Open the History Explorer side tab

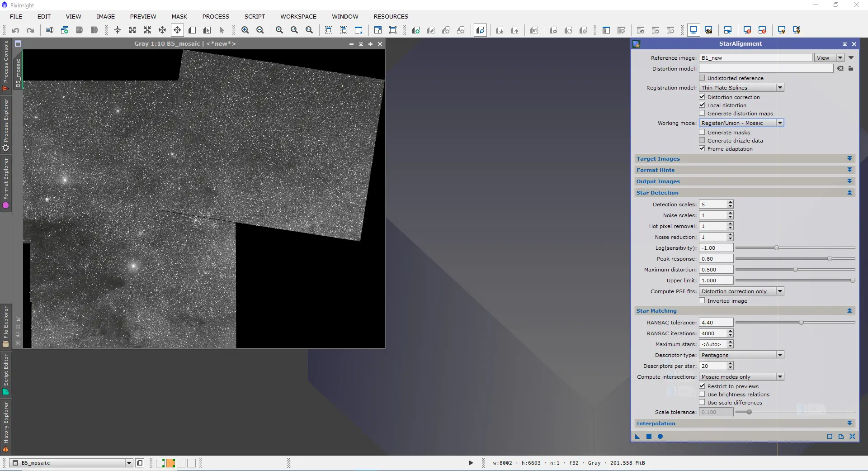(x=6, y=427)
